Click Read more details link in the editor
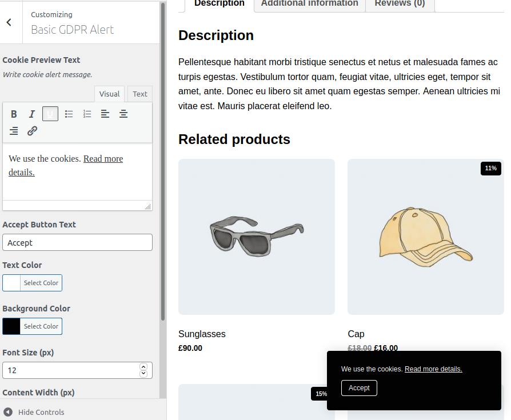This screenshot has width=511, height=420. (103, 159)
